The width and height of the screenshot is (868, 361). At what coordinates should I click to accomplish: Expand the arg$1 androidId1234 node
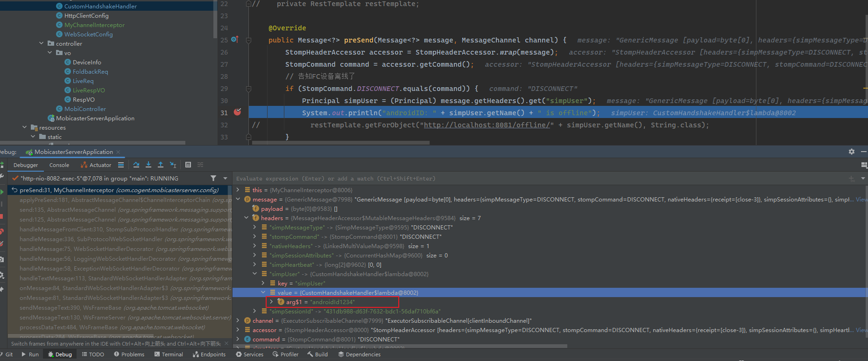[272, 302]
